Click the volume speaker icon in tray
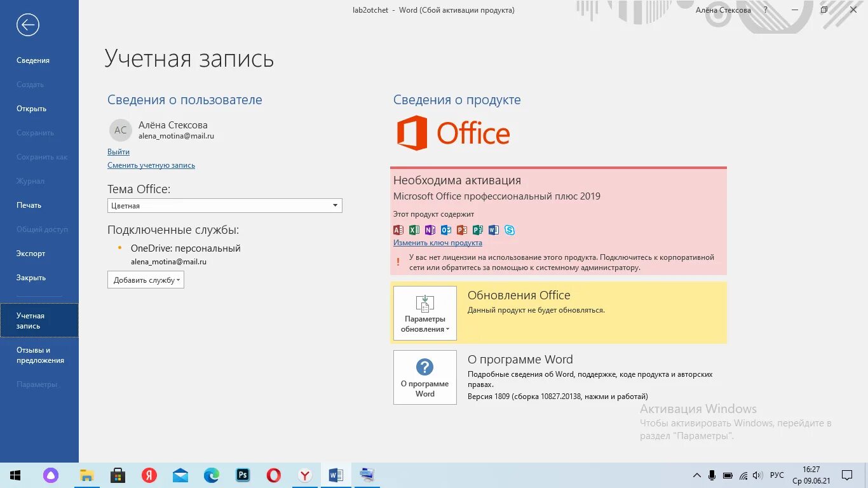This screenshot has height=488, width=868. pyautogui.click(x=757, y=475)
